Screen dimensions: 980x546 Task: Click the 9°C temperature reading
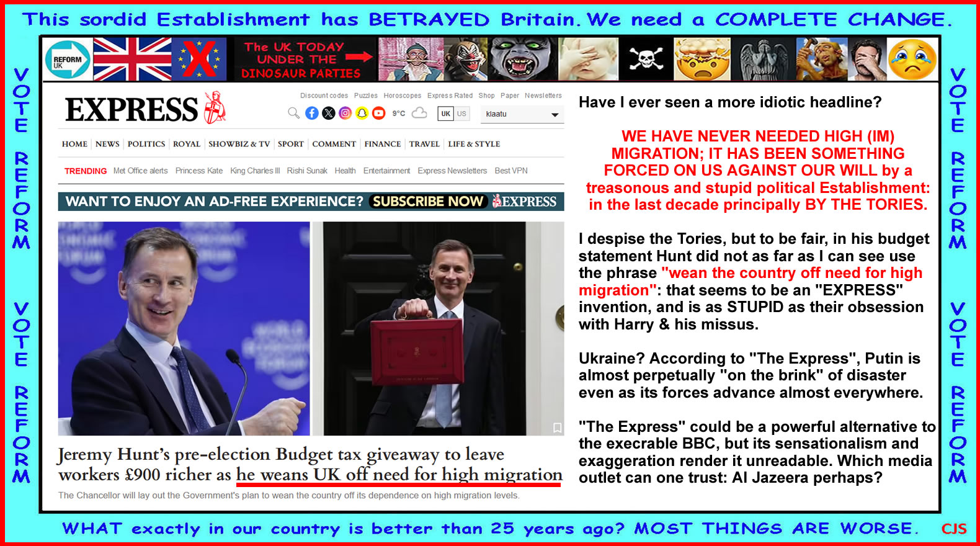tap(399, 114)
